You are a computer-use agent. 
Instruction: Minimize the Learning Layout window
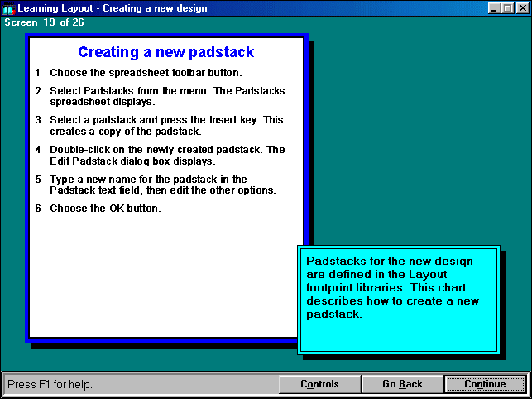point(494,8)
